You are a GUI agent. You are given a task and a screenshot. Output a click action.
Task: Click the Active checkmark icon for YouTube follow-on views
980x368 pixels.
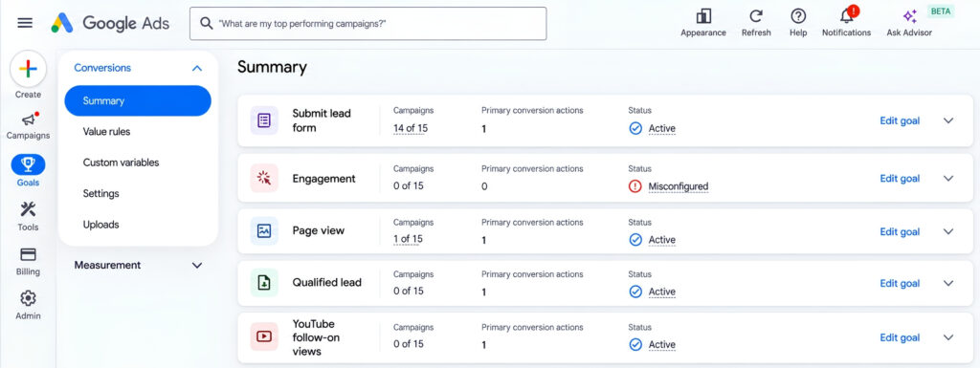pyautogui.click(x=635, y=344)
